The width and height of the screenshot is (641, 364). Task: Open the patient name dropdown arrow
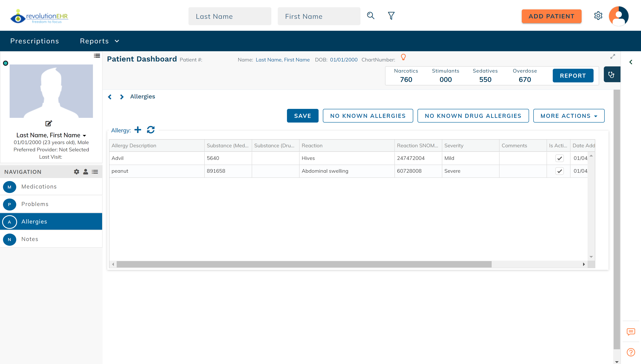(85, 135)
